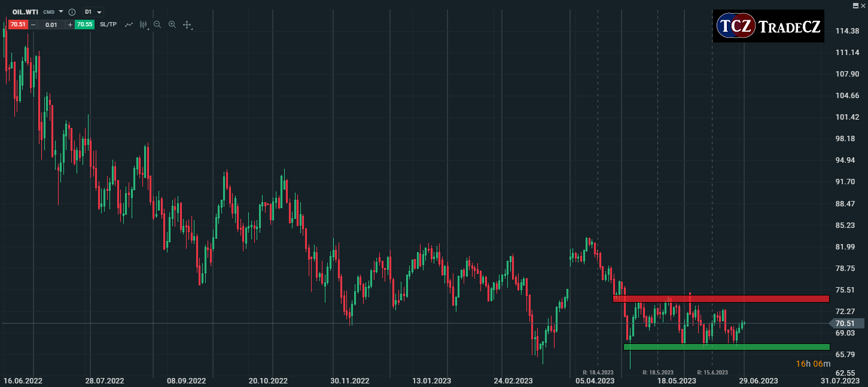The image size is (868, 387).
Task: Close the OIL.WTI chart panel
Action: point(863,5)
